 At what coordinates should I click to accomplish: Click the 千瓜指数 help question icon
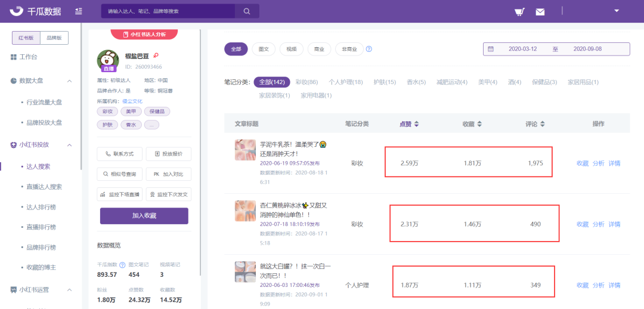122,265
